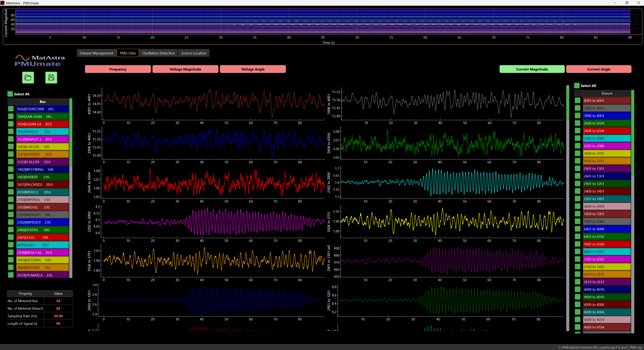Uncheck bus 1331|HOOVER 20.0
644x350 pixels.
11,154
